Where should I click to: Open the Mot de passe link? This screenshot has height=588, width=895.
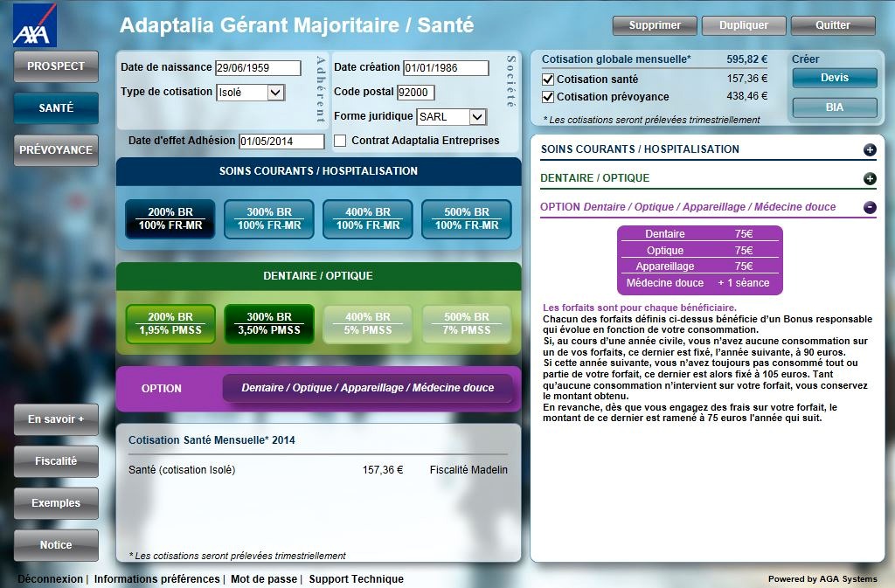264,579
